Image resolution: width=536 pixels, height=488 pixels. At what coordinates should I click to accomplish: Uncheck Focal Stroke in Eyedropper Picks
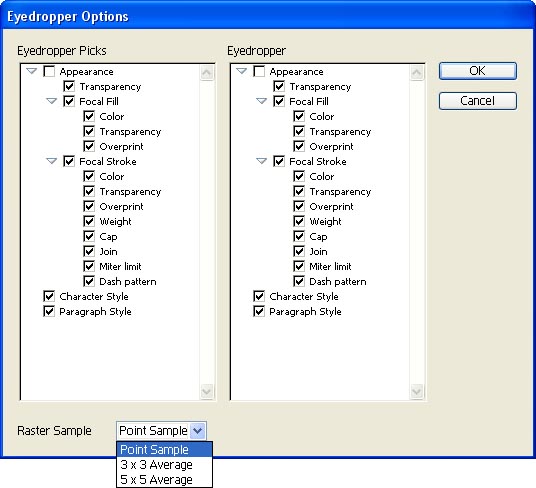click(69, 161)
